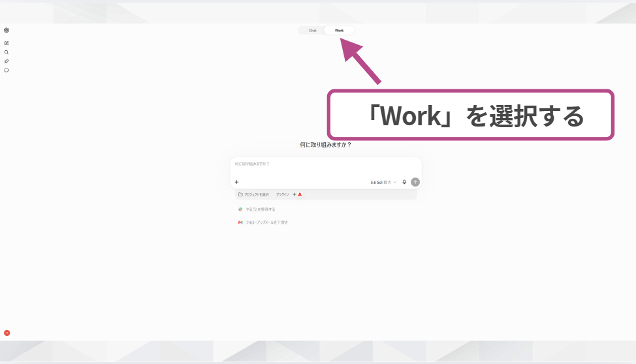Click the ChatGPT logo icon in the sidebar
This screenshot has height=364, width=636.
tap(7, 30)
